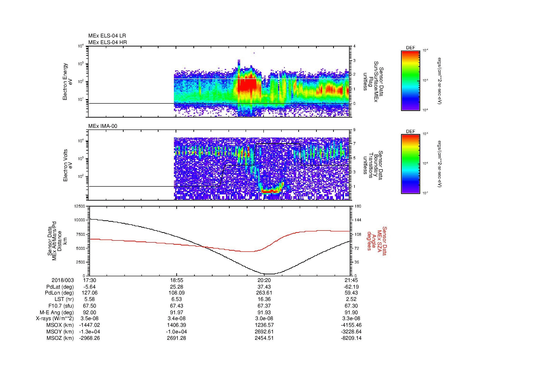Click the 'Sun/Surface/MEx Flag' right axis label
555x392 pixels.
point(373,82)
